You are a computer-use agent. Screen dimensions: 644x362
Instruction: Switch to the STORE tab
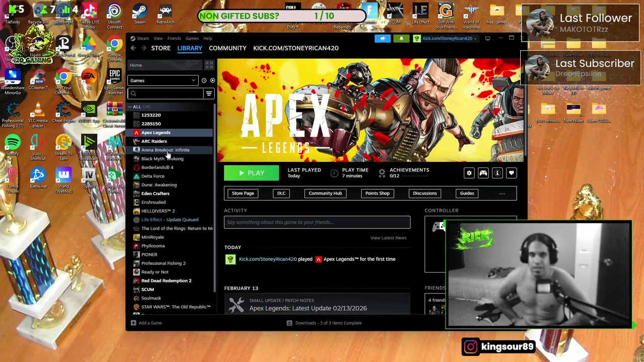[161, 48]
